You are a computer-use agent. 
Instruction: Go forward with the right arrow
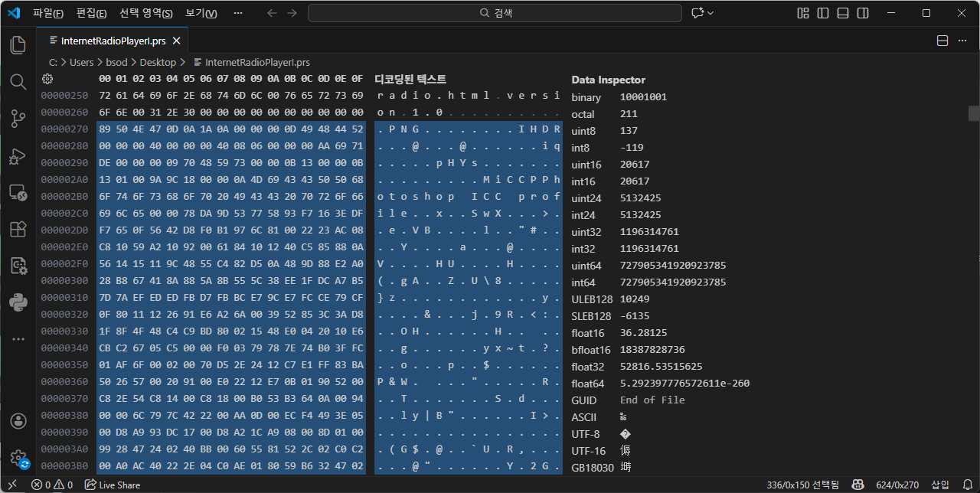292,13
